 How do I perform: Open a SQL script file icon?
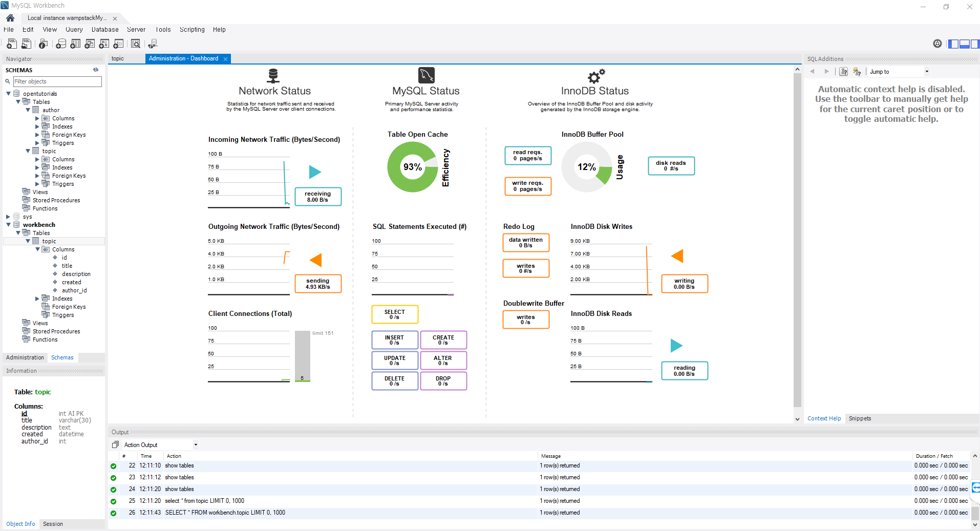pyautogui.click(x=26, y=44)
